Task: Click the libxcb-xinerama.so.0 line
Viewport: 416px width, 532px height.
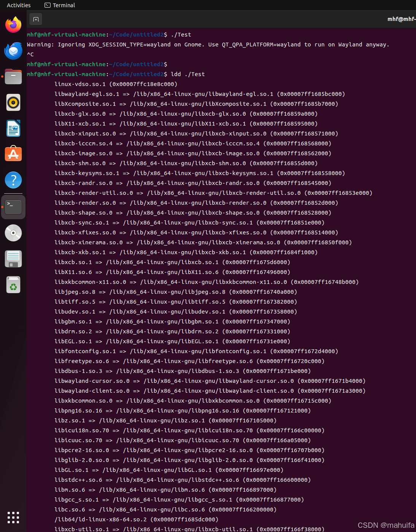Action: [x=203, y=242]
